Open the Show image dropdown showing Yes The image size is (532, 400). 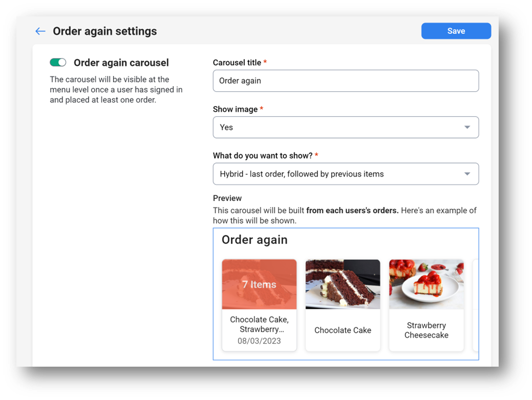click(x=346, y=127)
